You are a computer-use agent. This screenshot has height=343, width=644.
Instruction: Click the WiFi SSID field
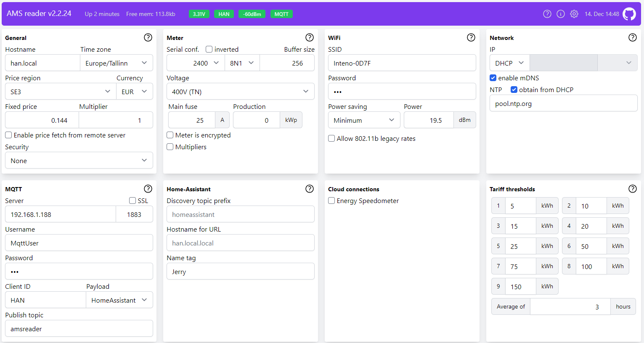coord(402,63)
